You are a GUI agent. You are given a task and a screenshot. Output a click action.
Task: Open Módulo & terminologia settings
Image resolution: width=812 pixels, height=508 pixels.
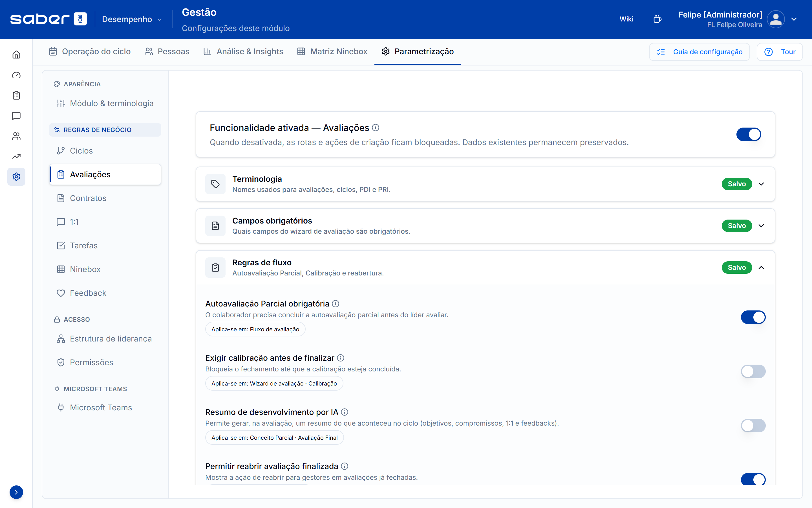105,103
